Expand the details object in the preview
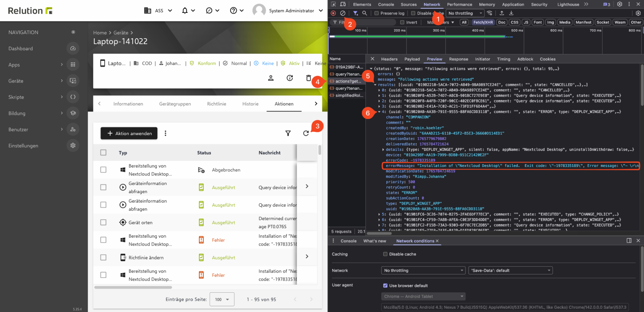This screenshot has height=312, width=644. point(383,150)
